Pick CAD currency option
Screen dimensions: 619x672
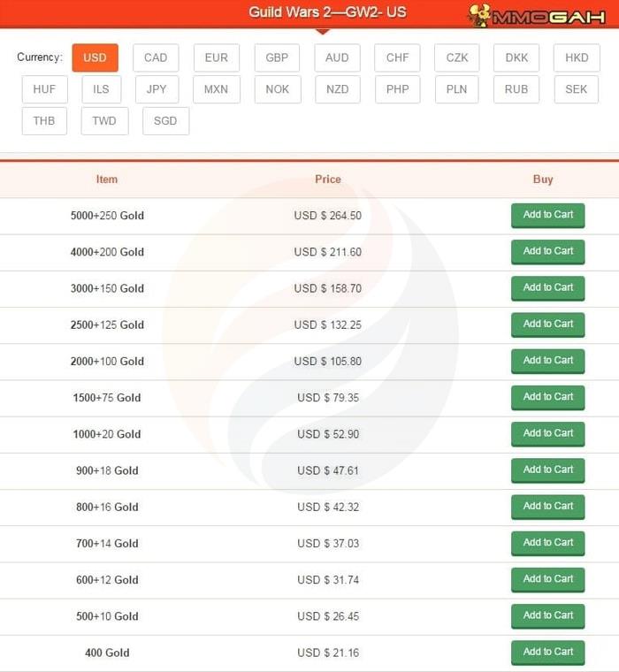(x=156, y=57)
